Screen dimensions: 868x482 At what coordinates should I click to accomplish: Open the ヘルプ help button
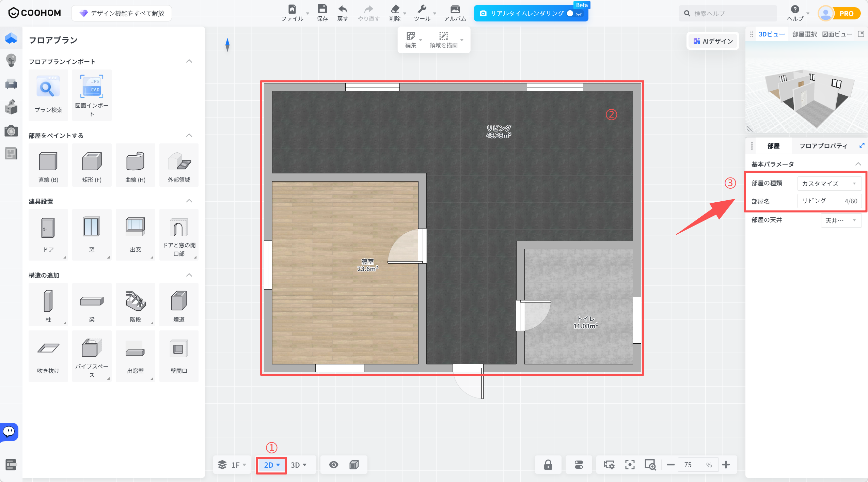(x=795, y=13)
